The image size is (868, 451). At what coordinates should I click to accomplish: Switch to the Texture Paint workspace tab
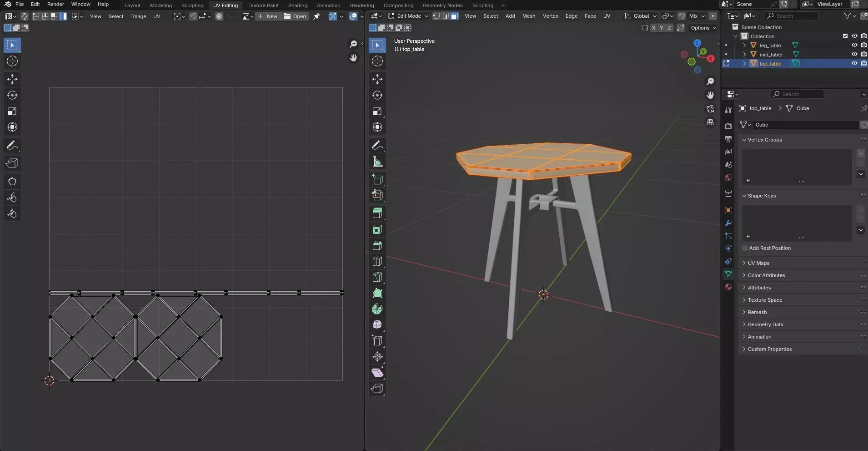tap(263, 5)
